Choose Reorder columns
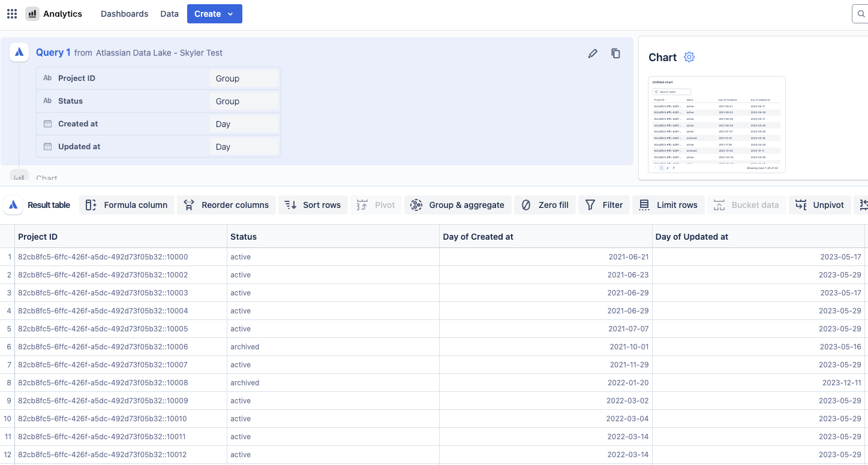This screenshot has height=465, width=868. 227,205
